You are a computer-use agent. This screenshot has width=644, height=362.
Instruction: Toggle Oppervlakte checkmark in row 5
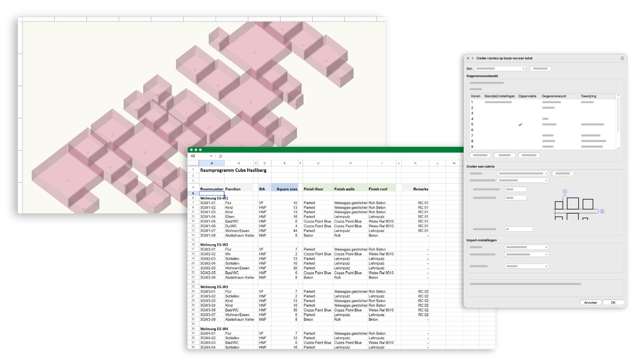tap(520, 125)
